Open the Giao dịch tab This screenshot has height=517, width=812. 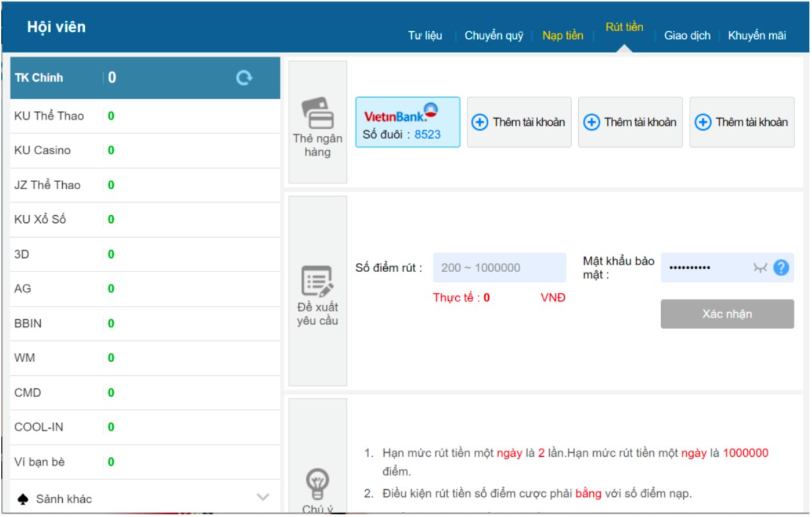click(687, 35)
